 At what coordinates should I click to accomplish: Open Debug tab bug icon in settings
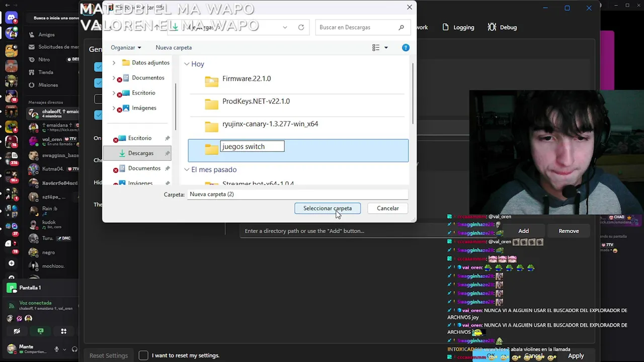(492, 27)
